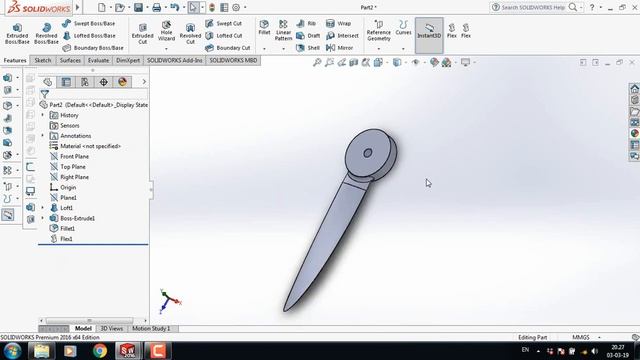Open Reference Geometry tools
The image size is (640, 360).
378,30
